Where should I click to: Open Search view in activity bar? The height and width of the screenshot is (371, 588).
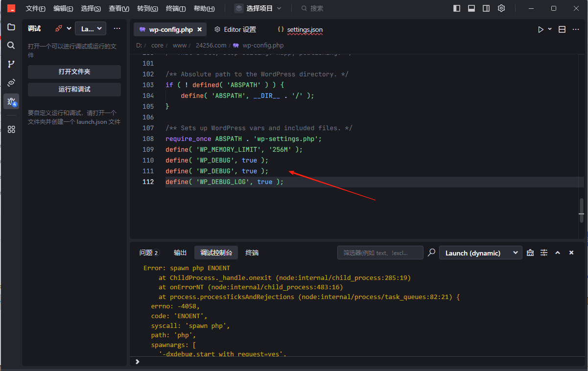click(x=11, y=45)
